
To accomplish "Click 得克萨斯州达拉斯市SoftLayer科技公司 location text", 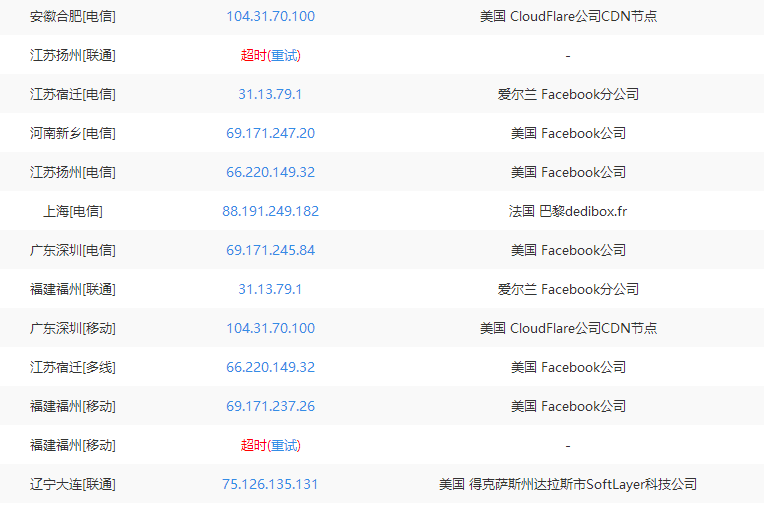I will (x=583, y=484).
